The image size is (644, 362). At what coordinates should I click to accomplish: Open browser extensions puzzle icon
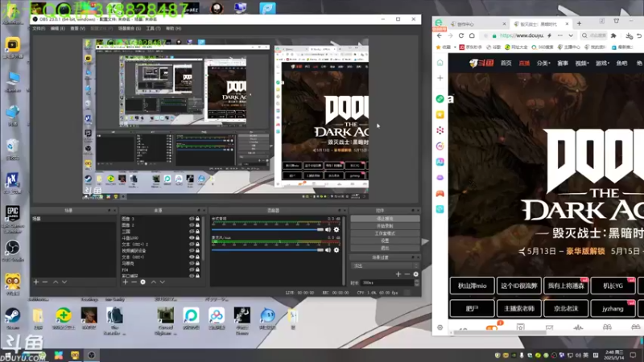613,35
